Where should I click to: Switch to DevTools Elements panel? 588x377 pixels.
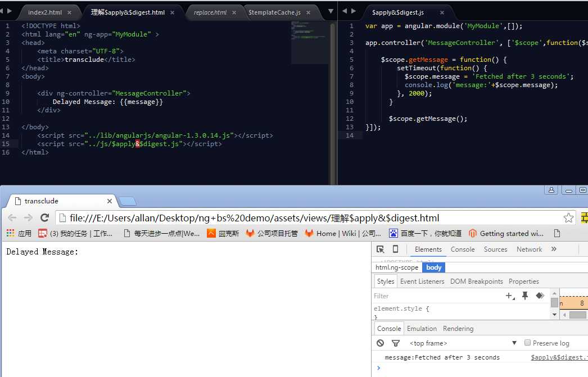coord(428,249)
